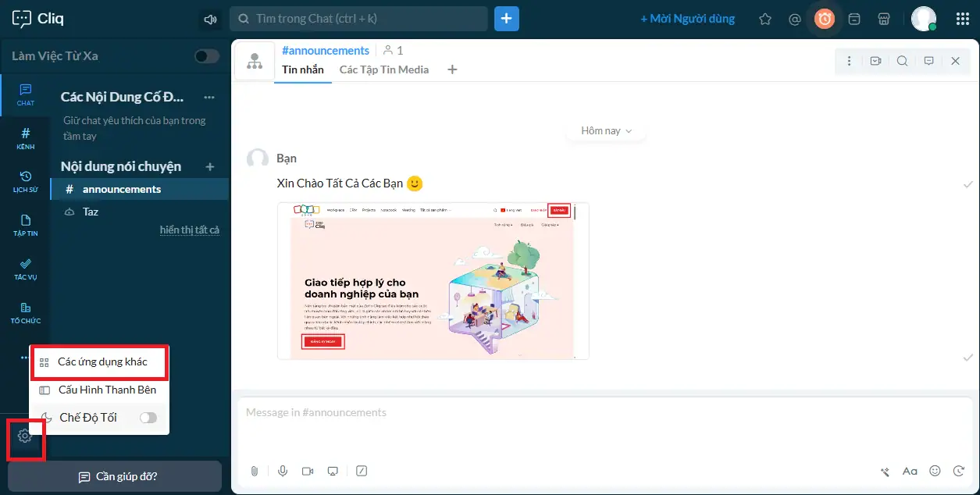
Task: Open the apps marketplace store icon
Action: 883,19
